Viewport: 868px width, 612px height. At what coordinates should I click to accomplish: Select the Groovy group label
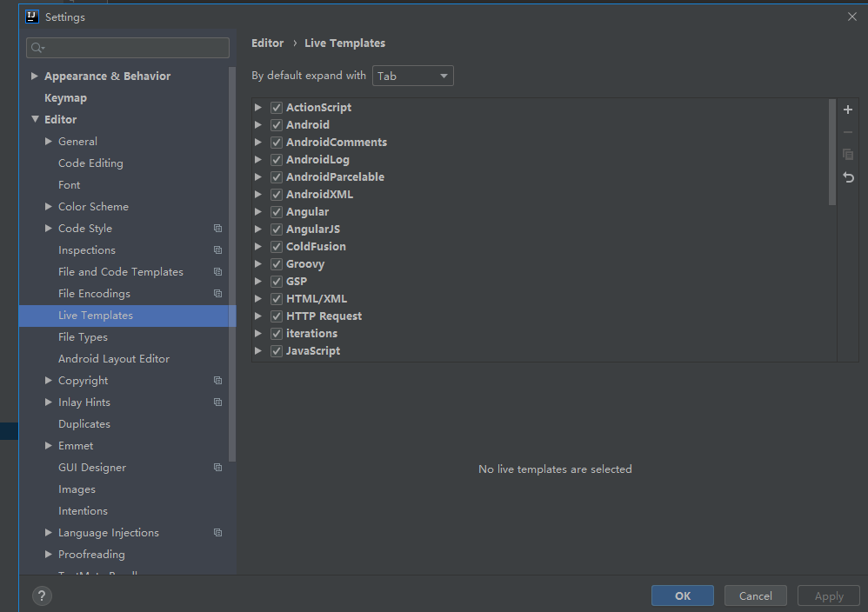pos(305,264)
